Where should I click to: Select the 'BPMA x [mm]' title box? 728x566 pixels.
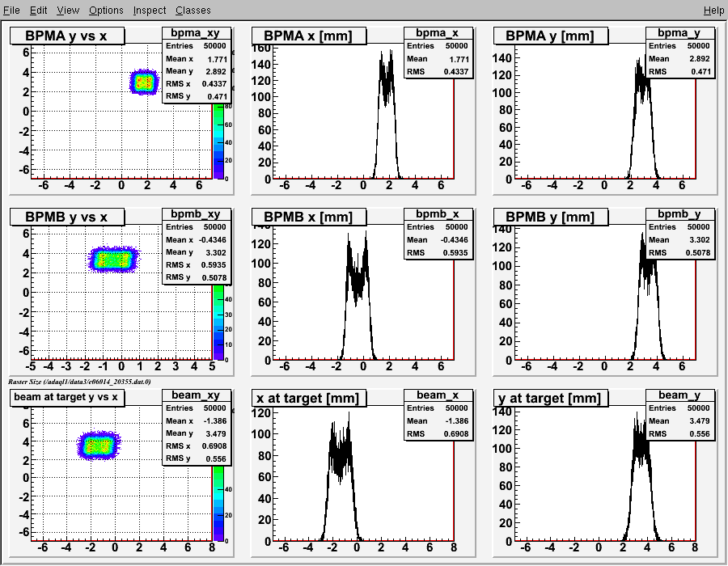pyautogui.click(x=309, y=36)
